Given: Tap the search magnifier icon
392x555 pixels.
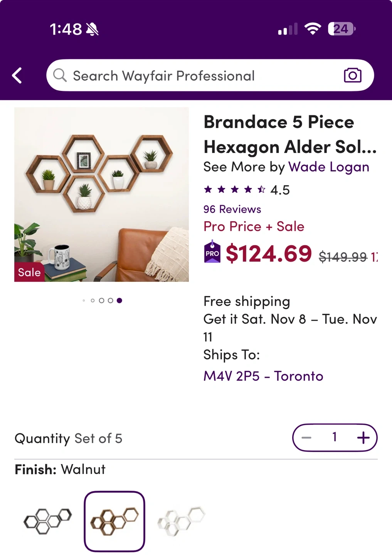Looking at the screenshot, I should (60, 75).
